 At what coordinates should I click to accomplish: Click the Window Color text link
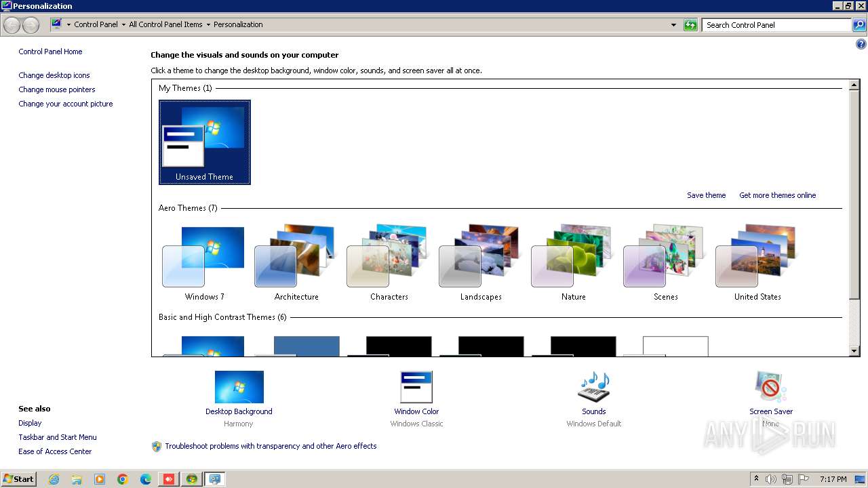click(416, 411)
